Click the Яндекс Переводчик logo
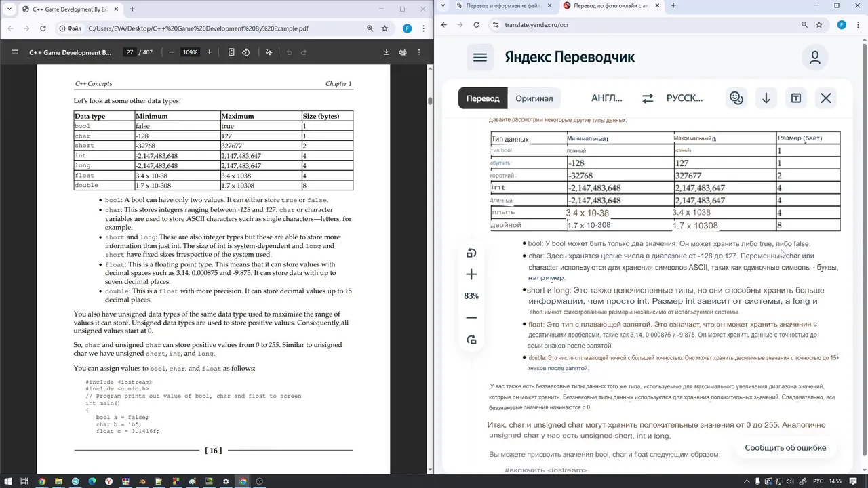Image resolution: width=868 pixels, height=488 pixels. 570,57
